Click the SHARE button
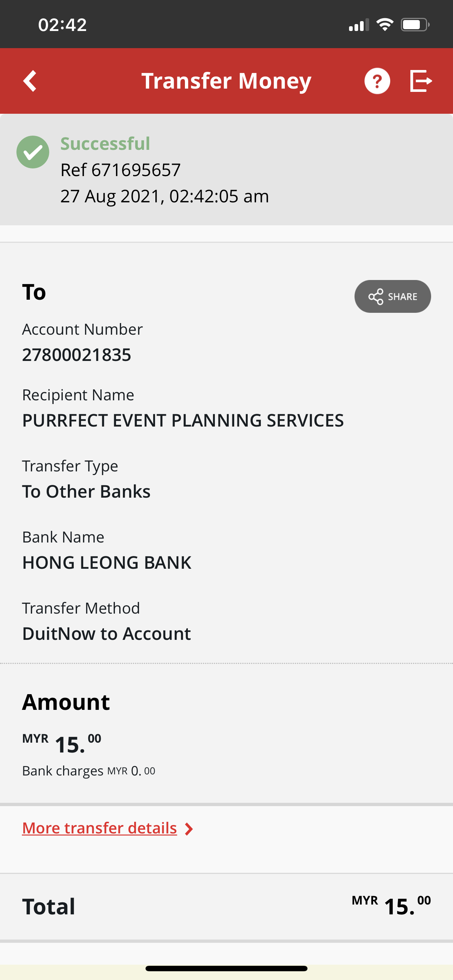 click(392, 297)
